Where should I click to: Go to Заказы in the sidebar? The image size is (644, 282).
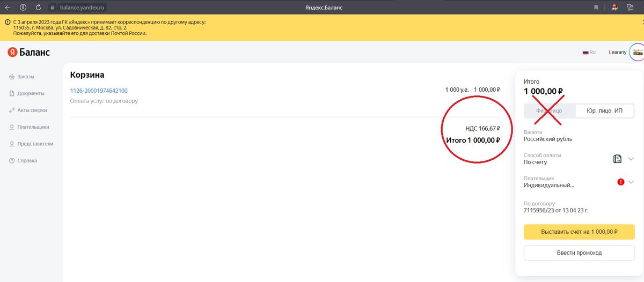tap(25, 77)
